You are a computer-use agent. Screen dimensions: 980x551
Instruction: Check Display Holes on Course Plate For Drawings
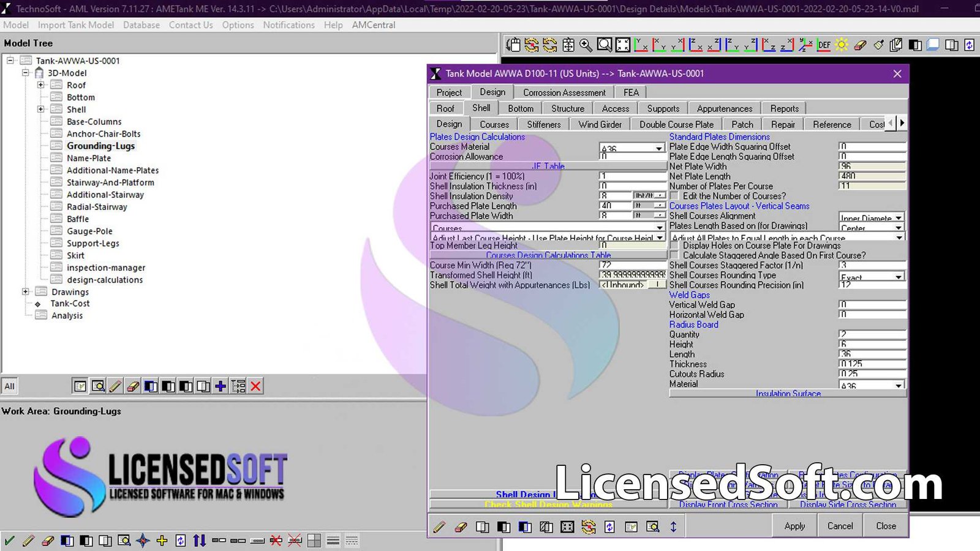[674, 246]
